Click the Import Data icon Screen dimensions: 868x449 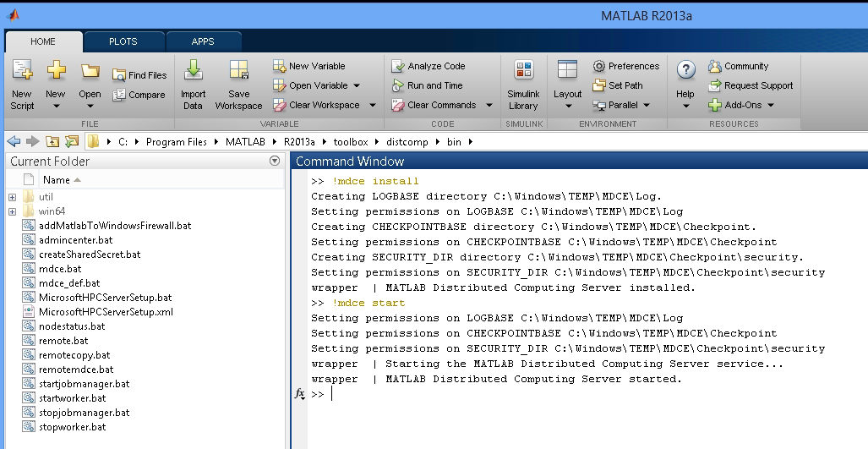(194, 70)
